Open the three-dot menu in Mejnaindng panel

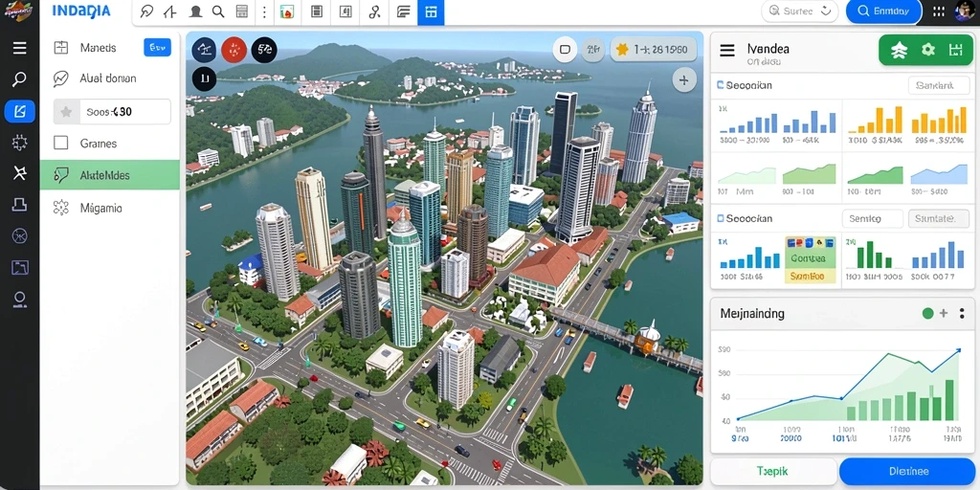click(962, 313)
